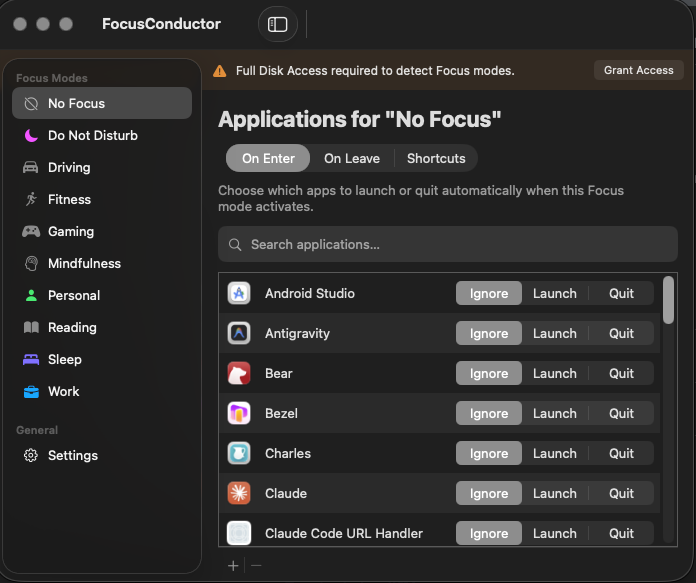The height and width of the screenshot is (583, 696).
Task: Click the Bear app icon
Action: tap(239, 373)
